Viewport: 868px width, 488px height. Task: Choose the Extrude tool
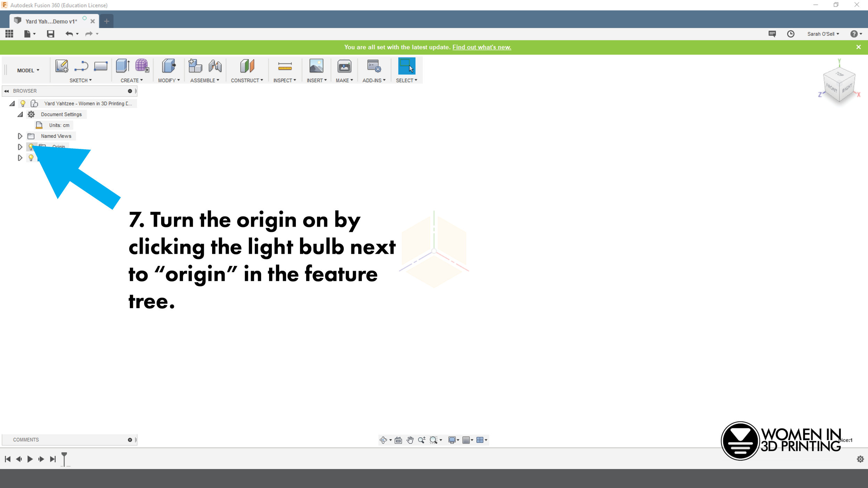tap(123, 66)
